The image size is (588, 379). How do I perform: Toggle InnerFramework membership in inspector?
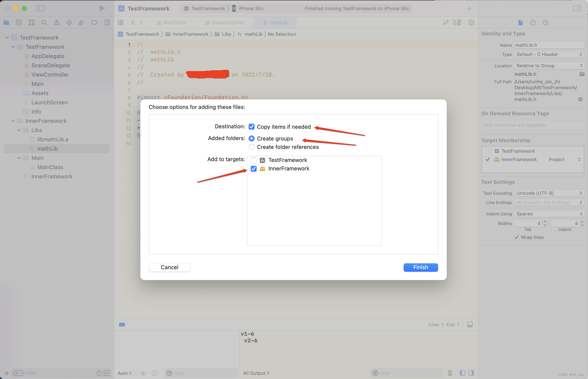tap(488, 159)
